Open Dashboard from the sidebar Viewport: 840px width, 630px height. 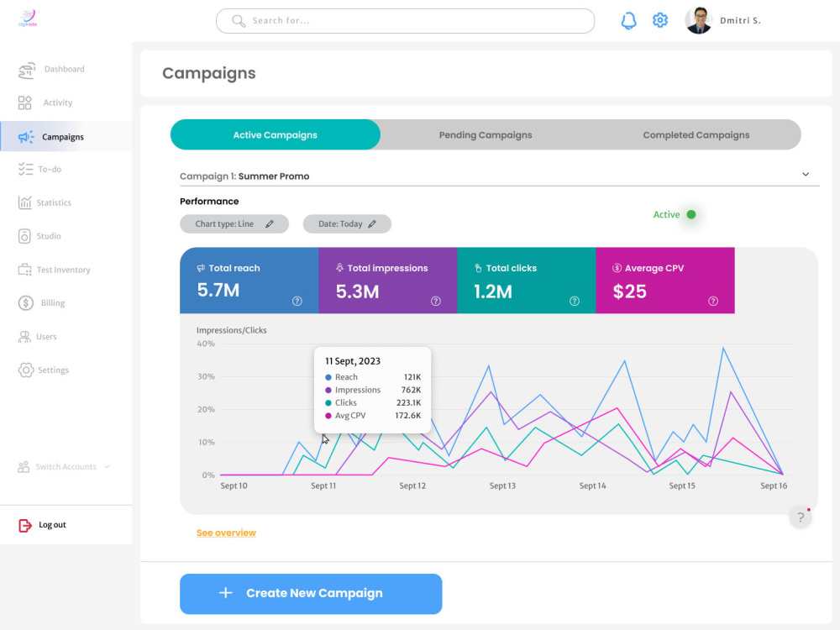[51, 69]
